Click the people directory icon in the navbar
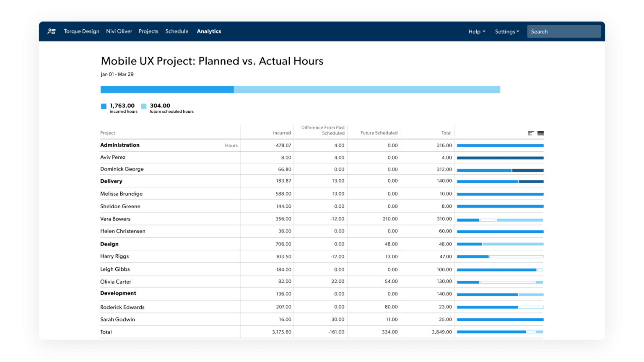This screenshot has height=362, width=644. pos(52,31)
